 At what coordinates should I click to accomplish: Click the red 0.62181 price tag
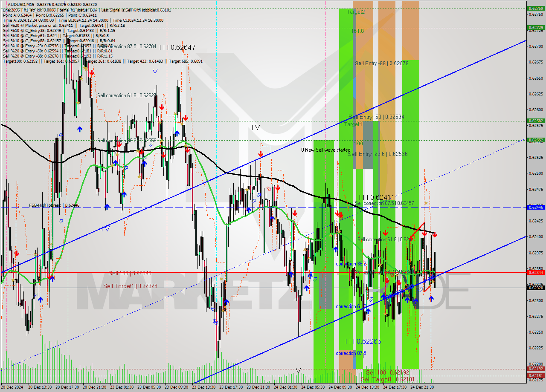(535, 375)
